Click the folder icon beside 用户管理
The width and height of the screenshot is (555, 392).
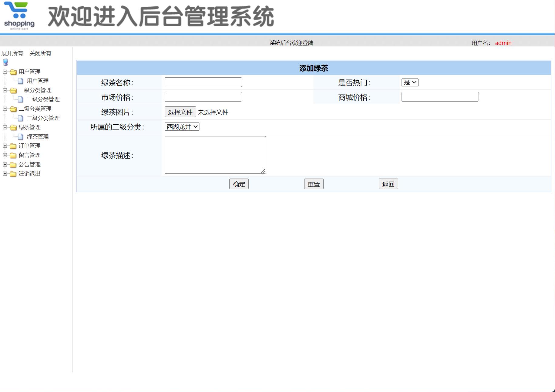(12, 72)
